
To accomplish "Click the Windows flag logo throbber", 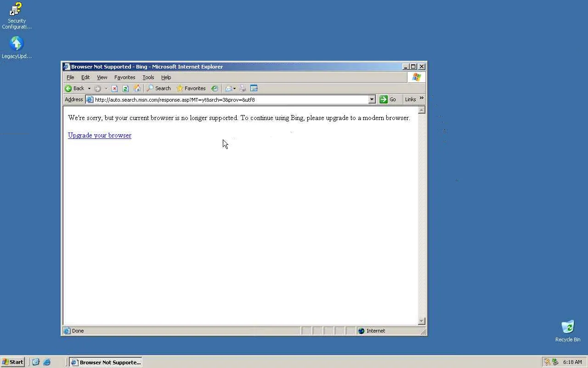I will tap(416, 77).
